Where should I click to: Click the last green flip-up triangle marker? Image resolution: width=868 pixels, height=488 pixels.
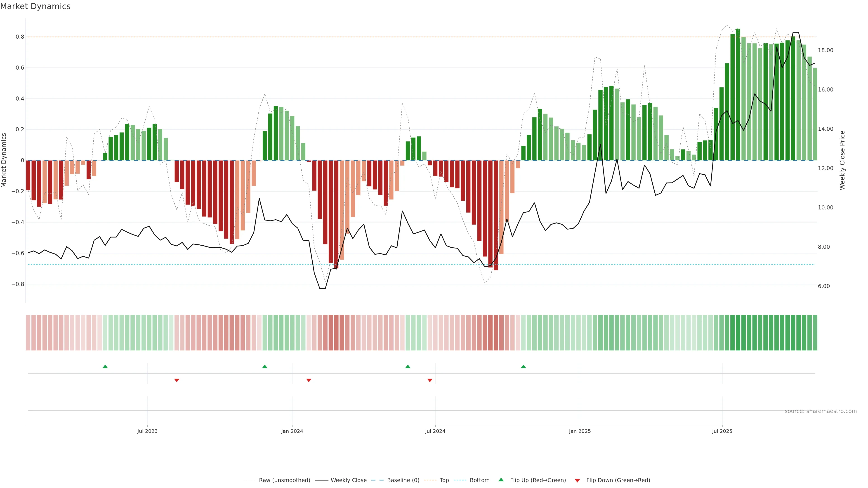point(523,366)
